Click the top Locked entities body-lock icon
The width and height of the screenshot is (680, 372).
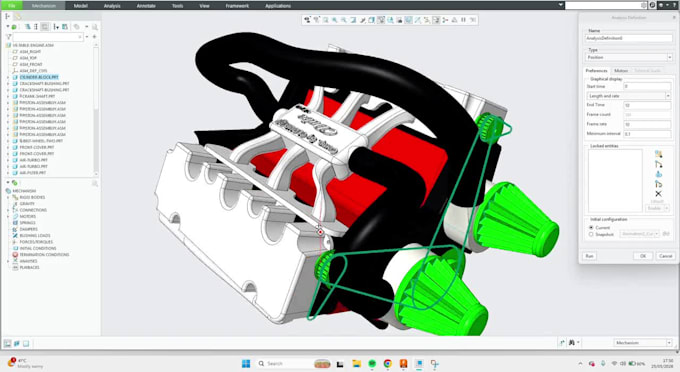pyautogui.click(x=658, y=154)
